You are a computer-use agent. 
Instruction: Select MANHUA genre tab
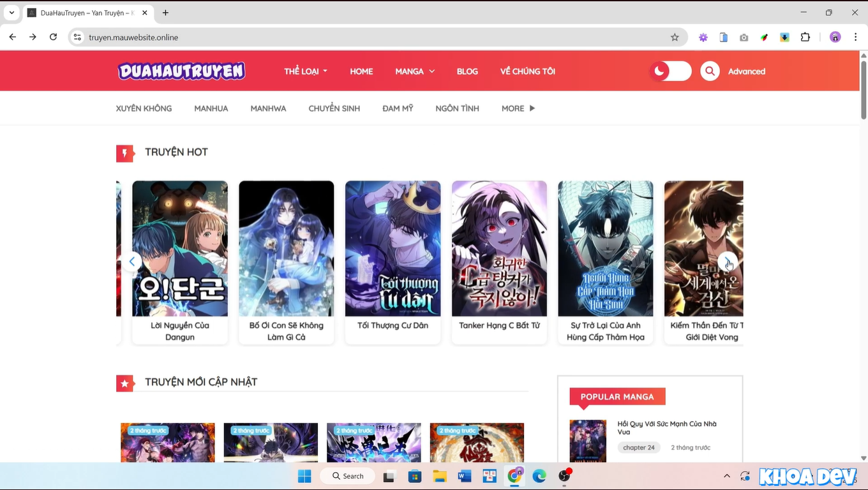[x=211, y=108]
